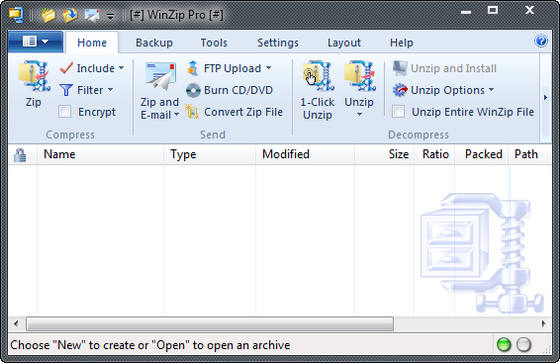560x363 pixels.
Task: Click the WinZip app icon in title bar
Action: click(x=16, y=14)
